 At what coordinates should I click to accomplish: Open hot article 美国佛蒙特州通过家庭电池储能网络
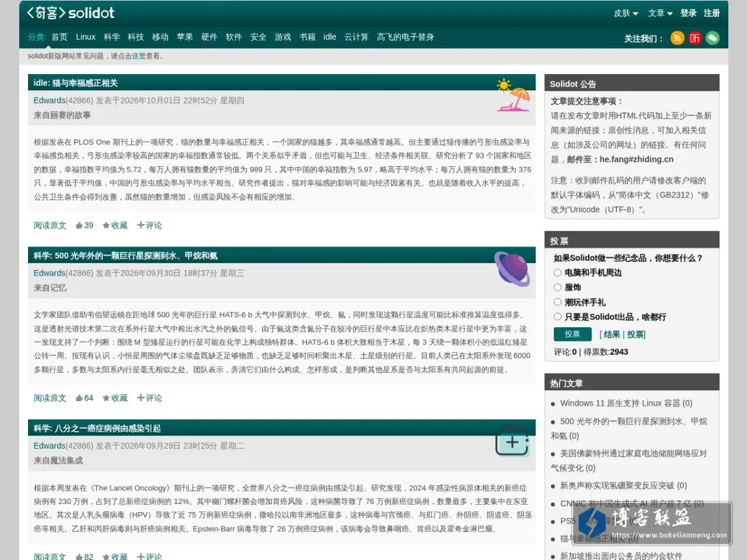click(x=629, y=460)
